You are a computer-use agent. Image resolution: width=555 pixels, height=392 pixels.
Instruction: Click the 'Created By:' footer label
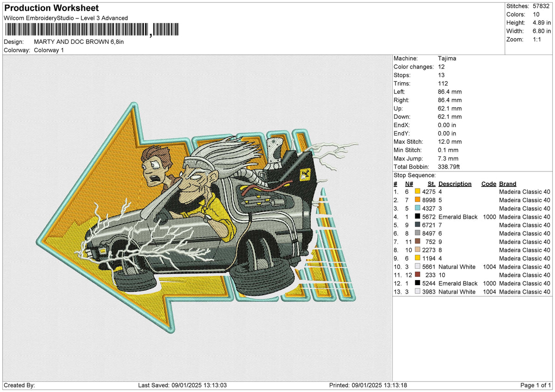(19, 386)
